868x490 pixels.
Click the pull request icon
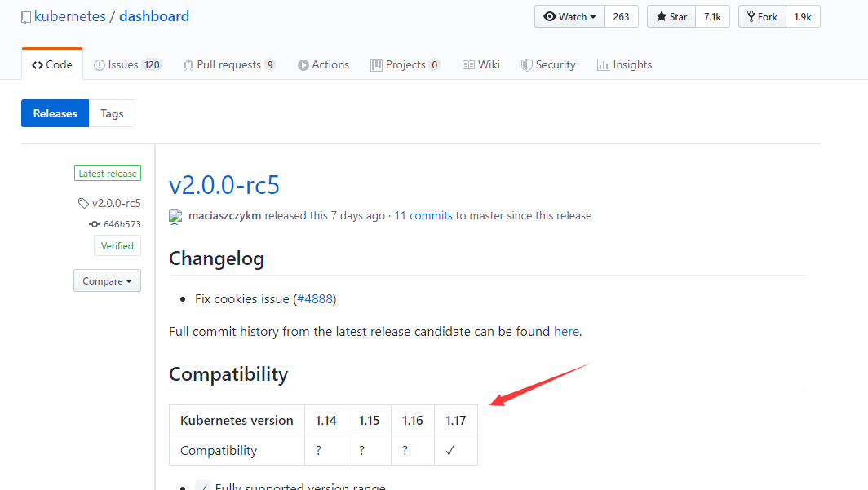(x=188, y=65)
